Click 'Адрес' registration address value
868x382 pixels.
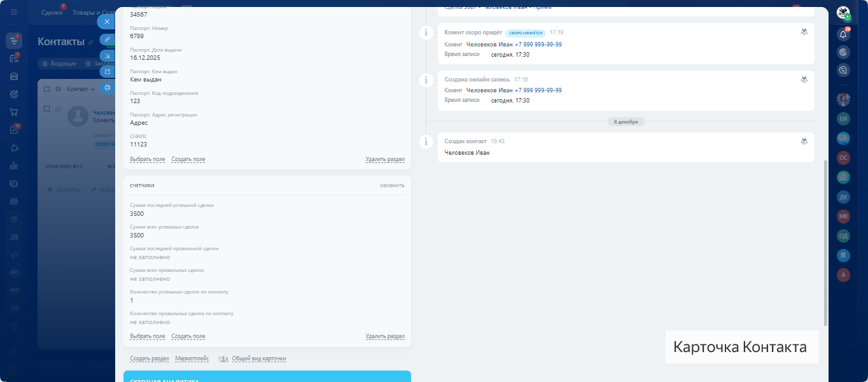pyautogui.click(x=139, y=123)
